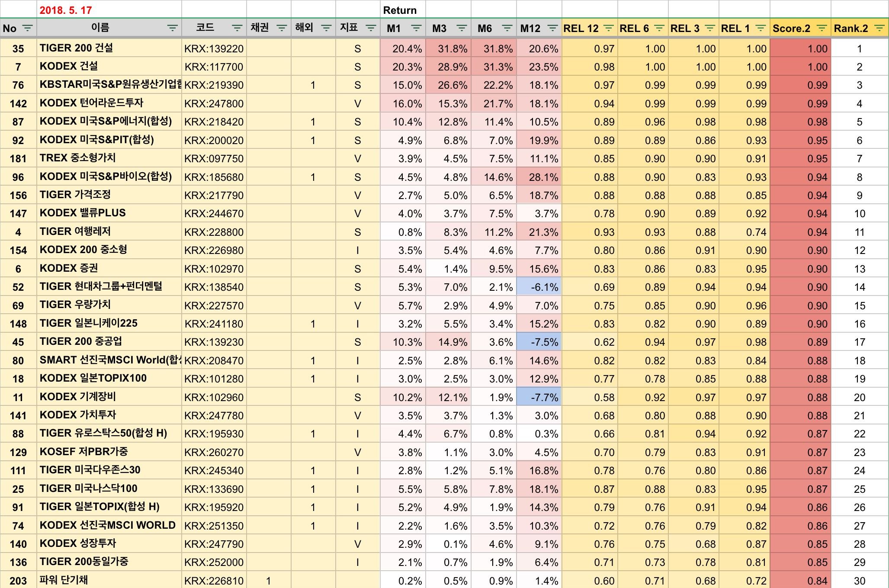Open the filter icon on the M1 column

click(416, 29)
